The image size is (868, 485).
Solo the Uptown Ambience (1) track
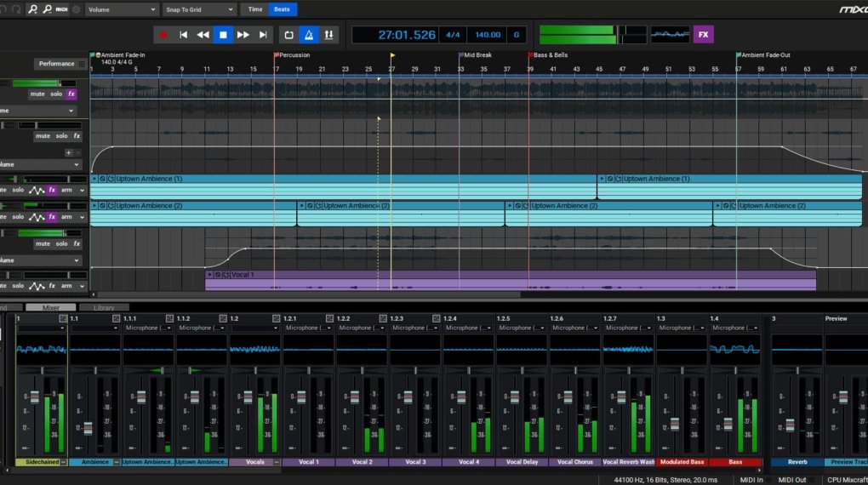click(x=18, y=190)
